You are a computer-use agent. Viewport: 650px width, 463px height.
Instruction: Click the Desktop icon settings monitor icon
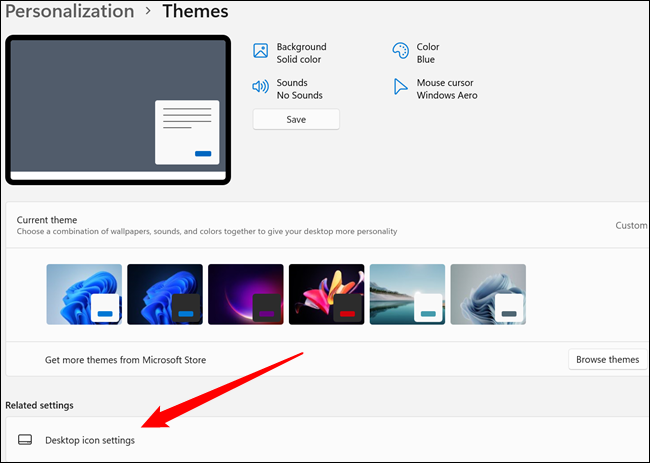[x=25, y=440]
